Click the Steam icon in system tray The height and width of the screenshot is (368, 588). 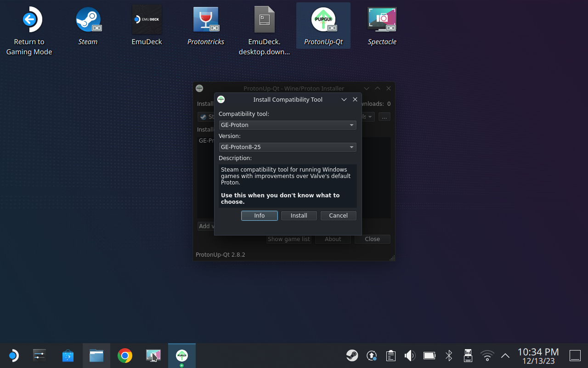(352, 355)
